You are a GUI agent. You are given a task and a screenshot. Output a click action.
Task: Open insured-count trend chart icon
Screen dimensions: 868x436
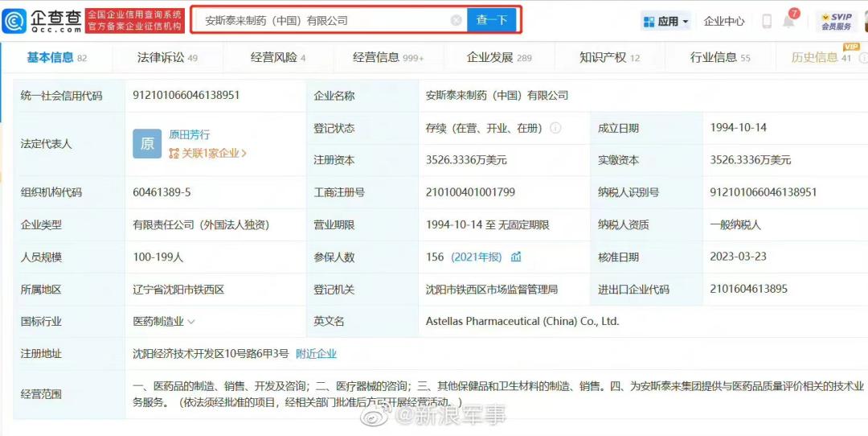point(516,257)
